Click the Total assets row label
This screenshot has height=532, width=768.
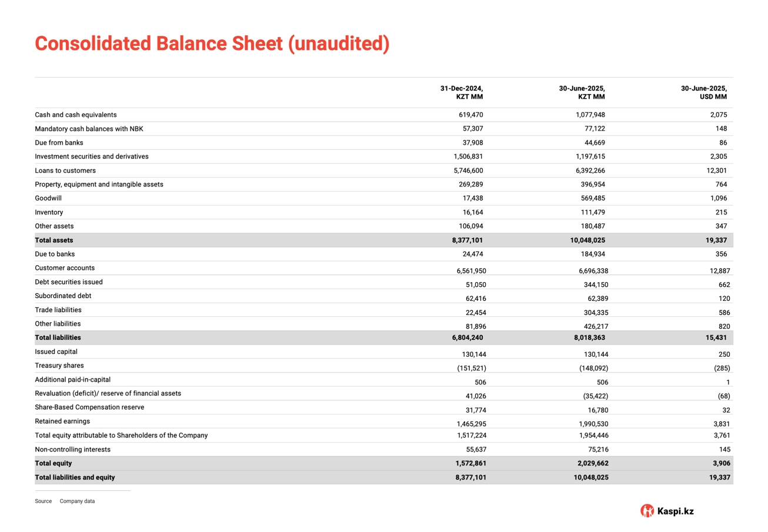coord(54,240)
